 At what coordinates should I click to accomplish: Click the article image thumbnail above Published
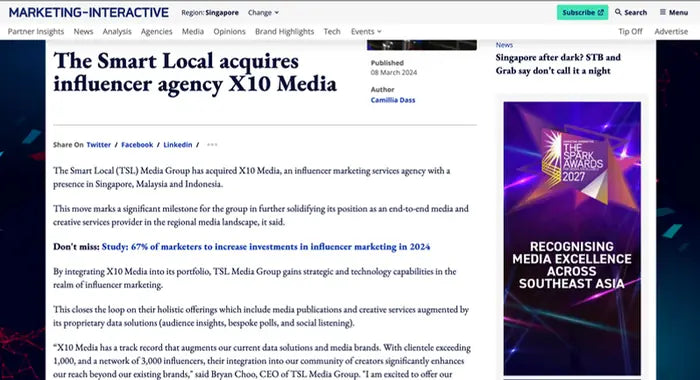pyautogui.click(x=422, y=45)
